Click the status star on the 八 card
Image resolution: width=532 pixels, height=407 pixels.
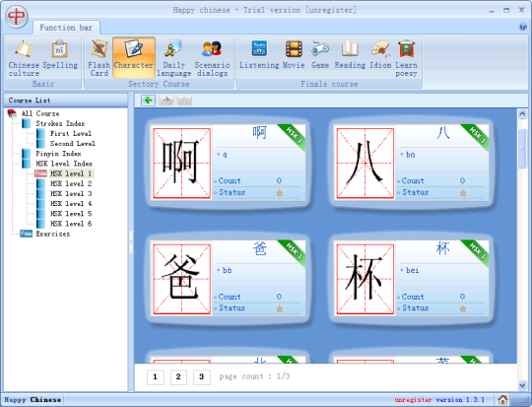pyautogui.click(x=463, y=193)
